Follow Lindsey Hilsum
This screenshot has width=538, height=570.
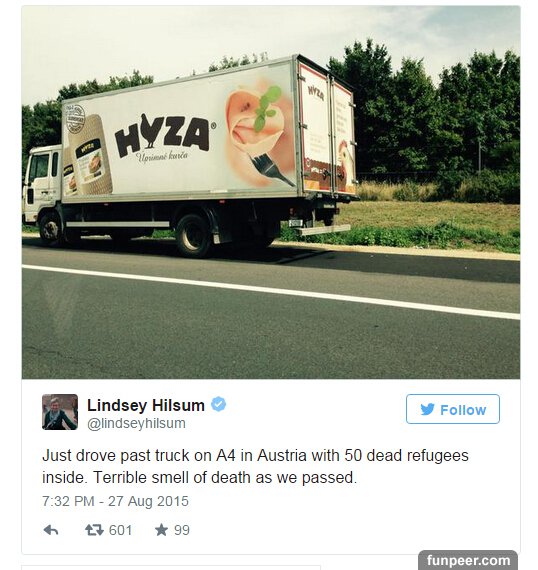(x=453, y=409)
